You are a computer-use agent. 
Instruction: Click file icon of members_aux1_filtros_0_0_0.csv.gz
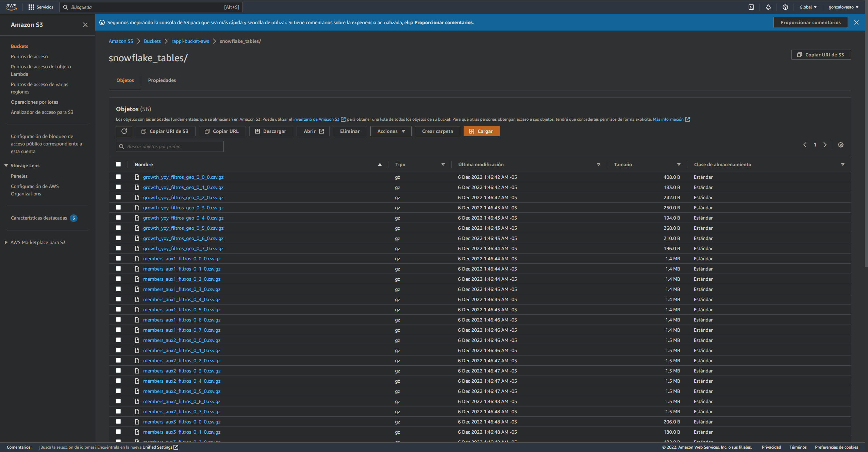[x=137, y=259]
